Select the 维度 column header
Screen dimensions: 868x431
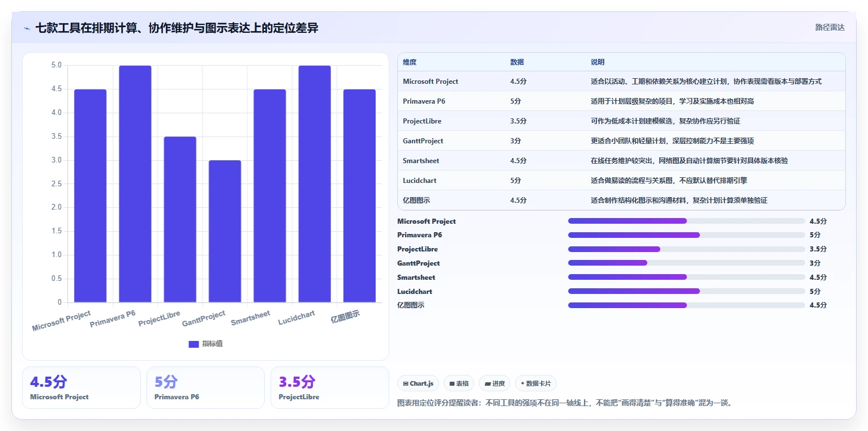(x=410, y=62)
